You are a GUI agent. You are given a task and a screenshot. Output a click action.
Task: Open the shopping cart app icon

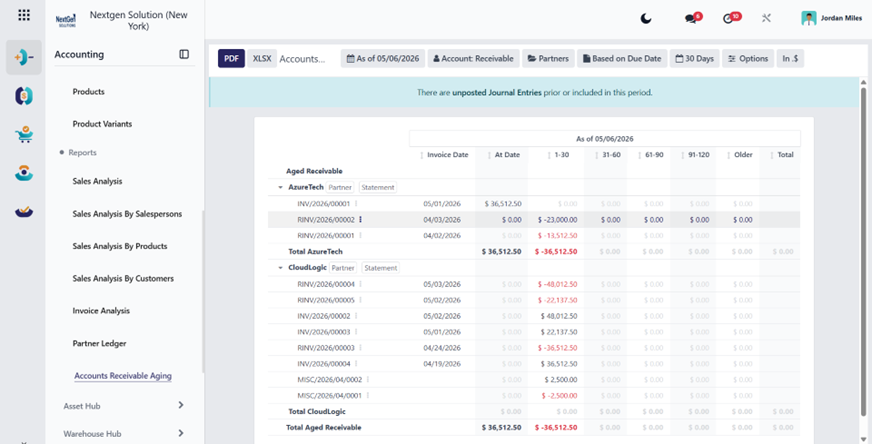click(24, 135)
